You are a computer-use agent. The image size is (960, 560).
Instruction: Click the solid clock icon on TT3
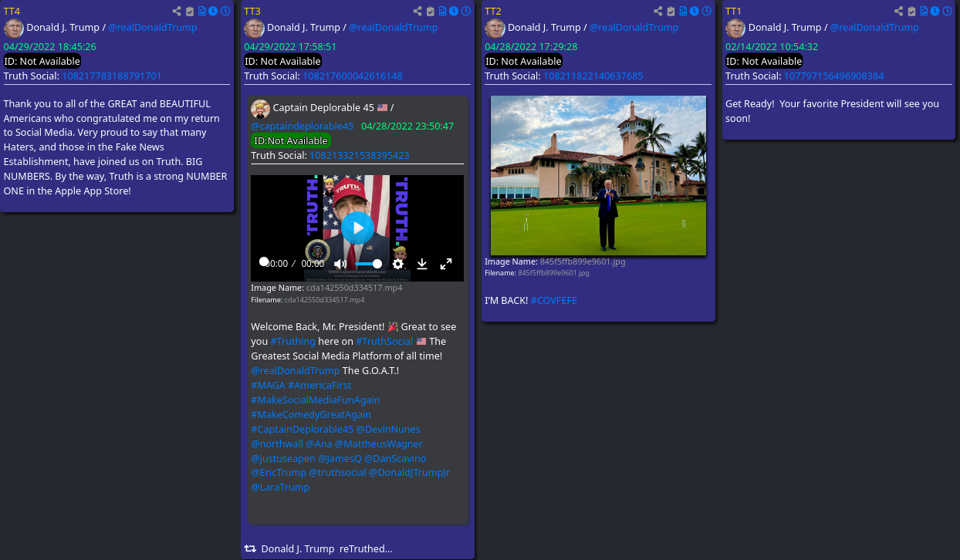pos(454,12)
